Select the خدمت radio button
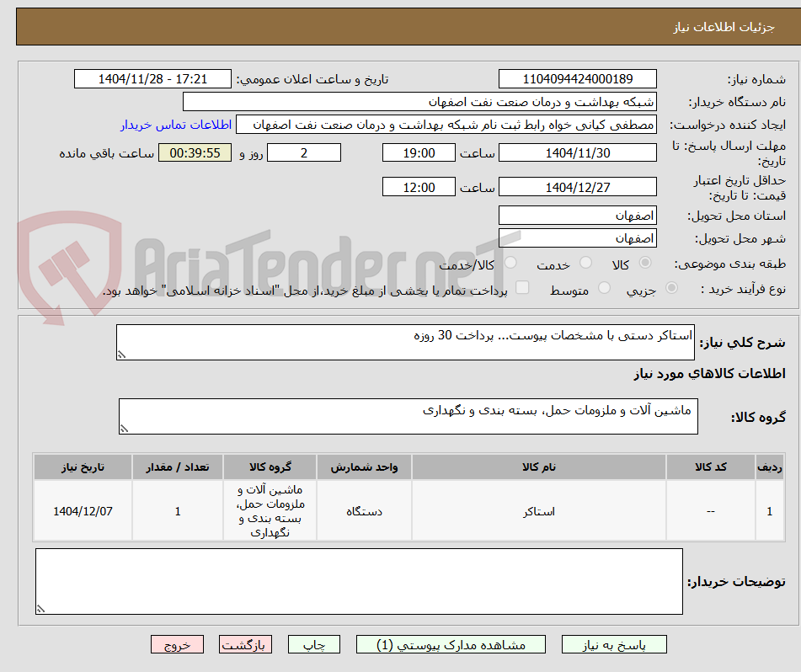 (585, 263)
